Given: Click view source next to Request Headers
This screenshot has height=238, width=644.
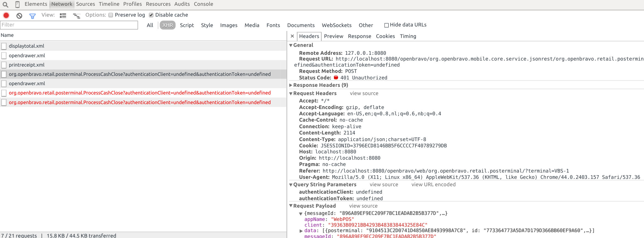Looking at the screenshot, I should (x=364, y=93).
